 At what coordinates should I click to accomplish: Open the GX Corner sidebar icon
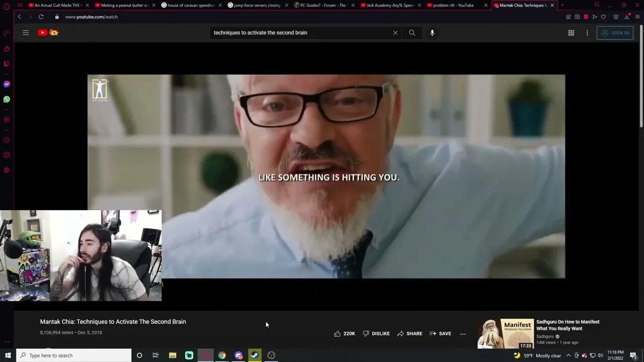(7, 49)
